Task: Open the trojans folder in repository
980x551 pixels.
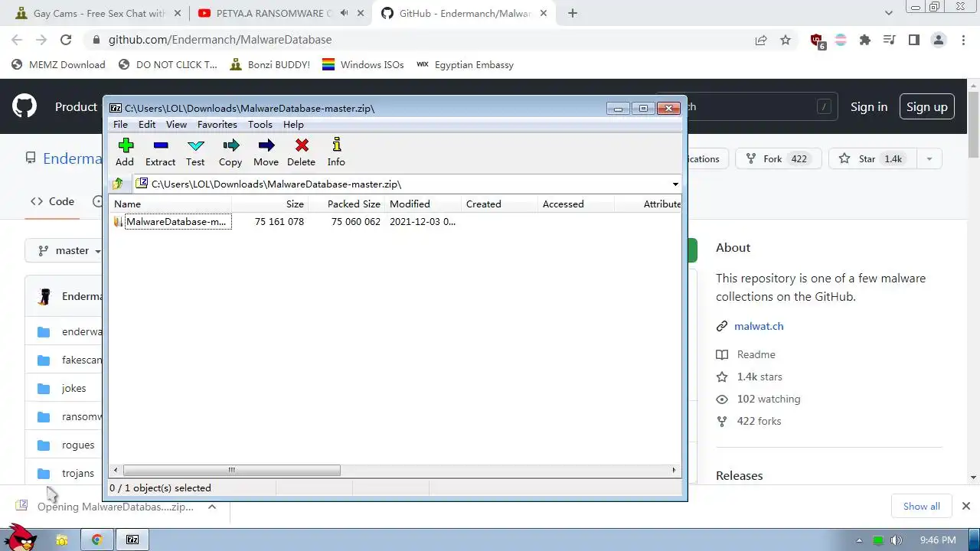Action: coord(78,474)
